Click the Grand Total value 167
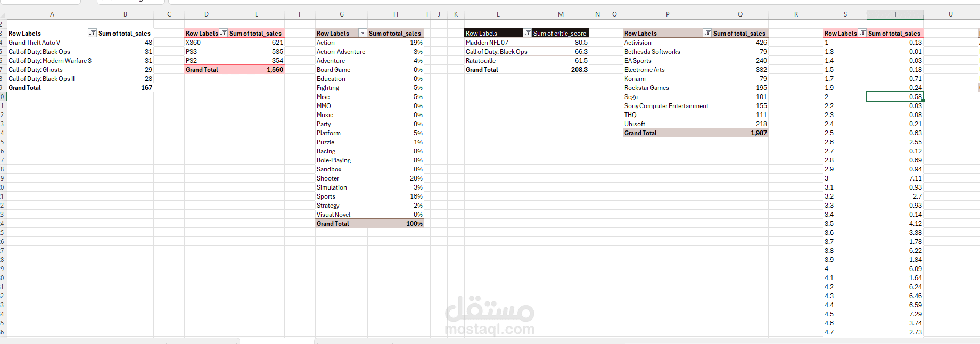This screenshot has height=344, width=980. (126, 88)
